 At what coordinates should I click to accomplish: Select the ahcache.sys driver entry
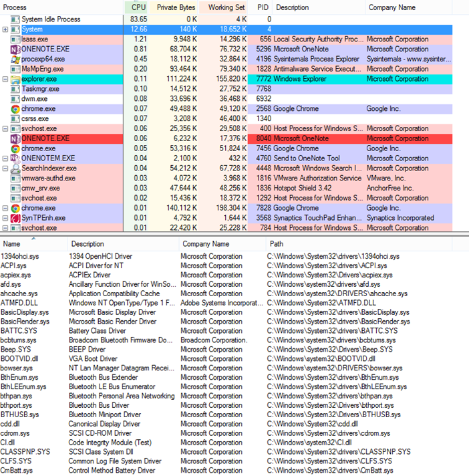(226, 294)
